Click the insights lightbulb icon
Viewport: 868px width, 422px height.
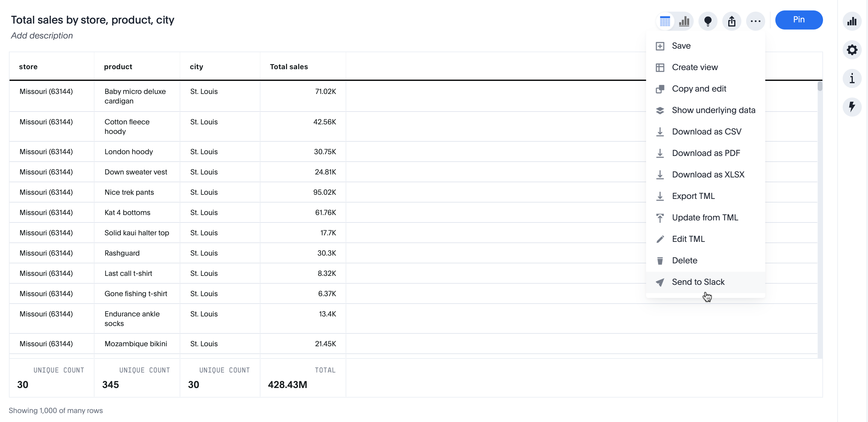(709, 20)
